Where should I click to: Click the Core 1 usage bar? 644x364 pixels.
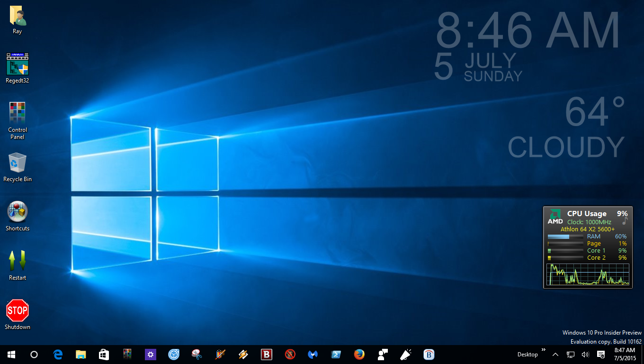click(x=565, y=251)
